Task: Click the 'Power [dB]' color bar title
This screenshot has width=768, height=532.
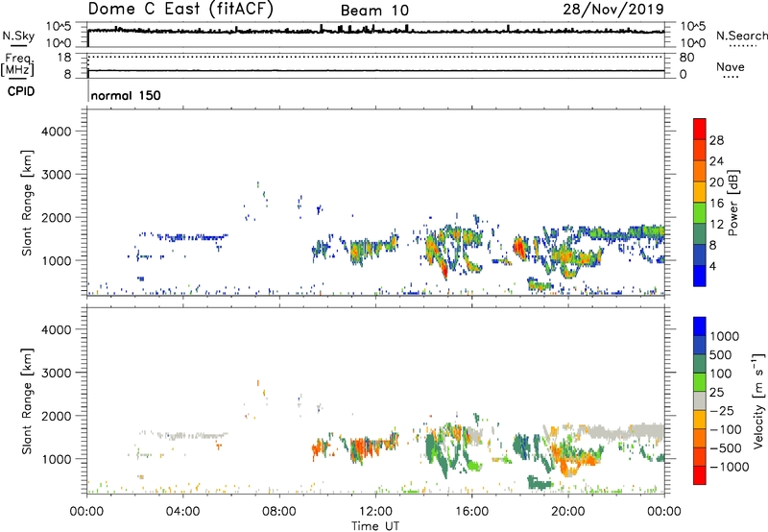Action: pos(732,203)
